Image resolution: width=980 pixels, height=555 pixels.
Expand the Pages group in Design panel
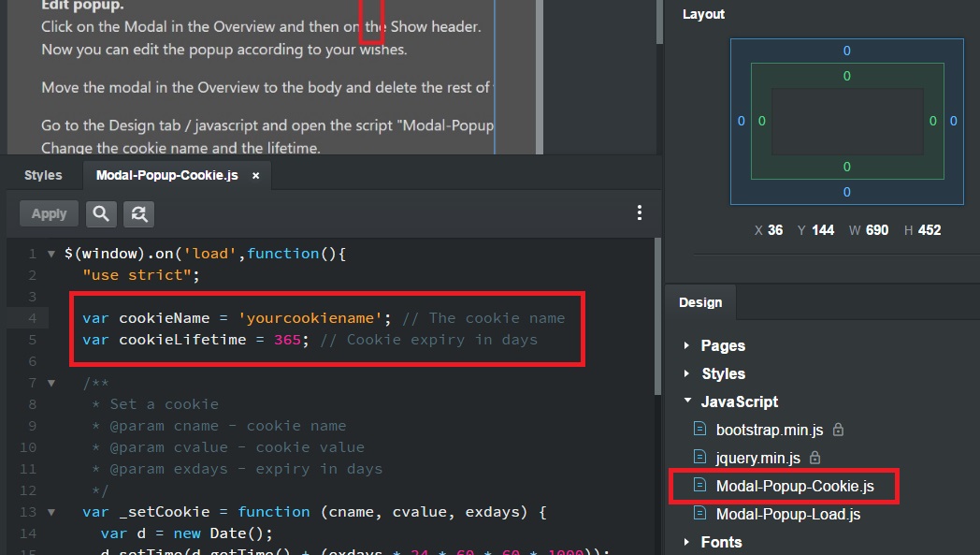[x=686, y=345]
